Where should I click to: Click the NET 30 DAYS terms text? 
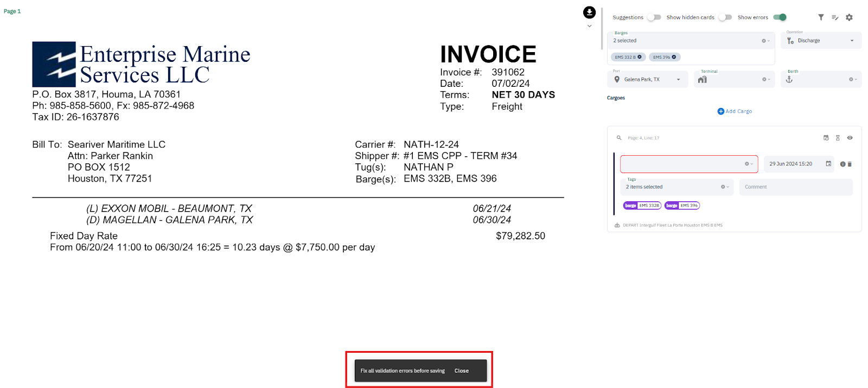click(524, 95)
